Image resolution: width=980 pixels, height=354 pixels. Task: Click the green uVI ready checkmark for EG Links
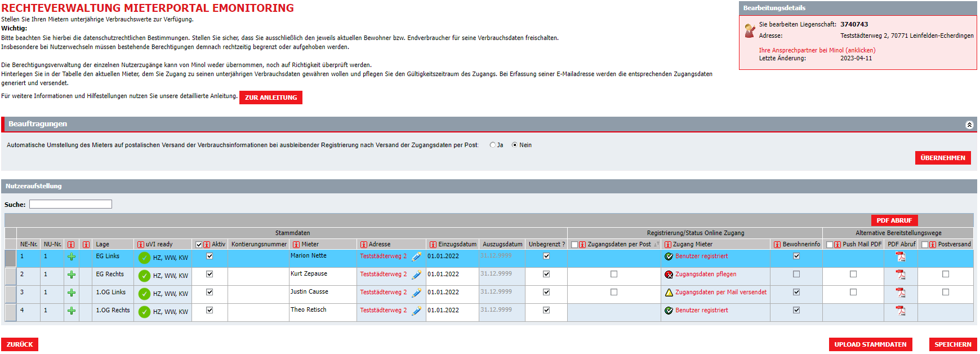145,258
